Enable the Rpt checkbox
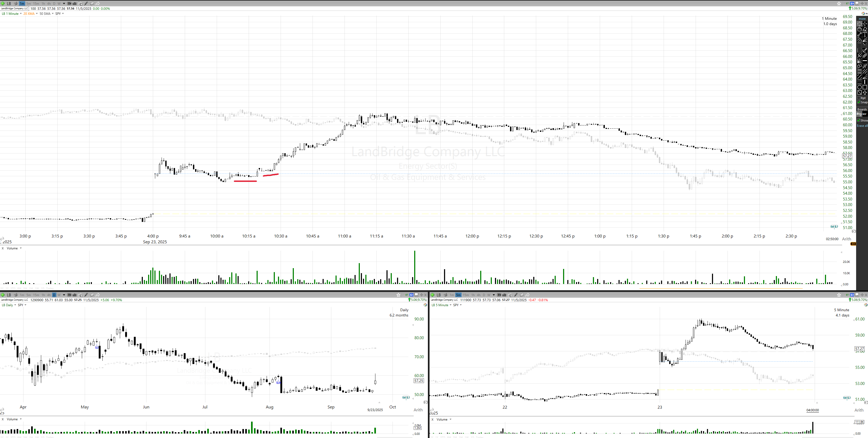 tap(858, 98)
